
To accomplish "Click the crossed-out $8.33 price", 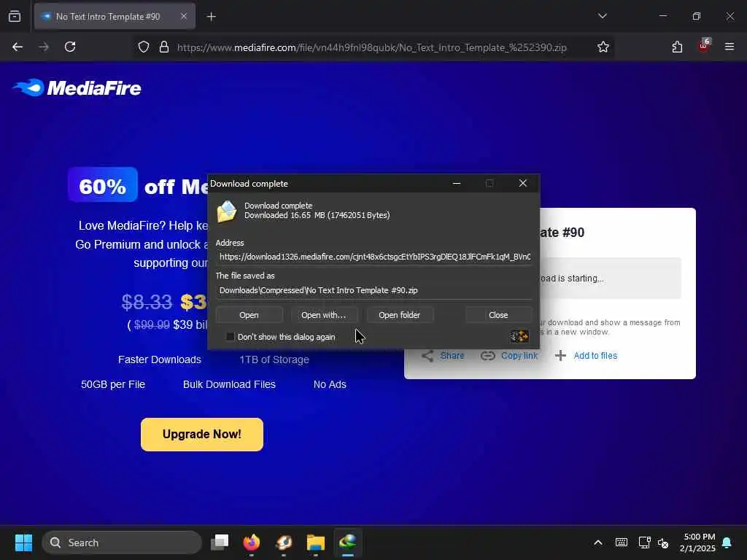I will (x=147, y=302).
